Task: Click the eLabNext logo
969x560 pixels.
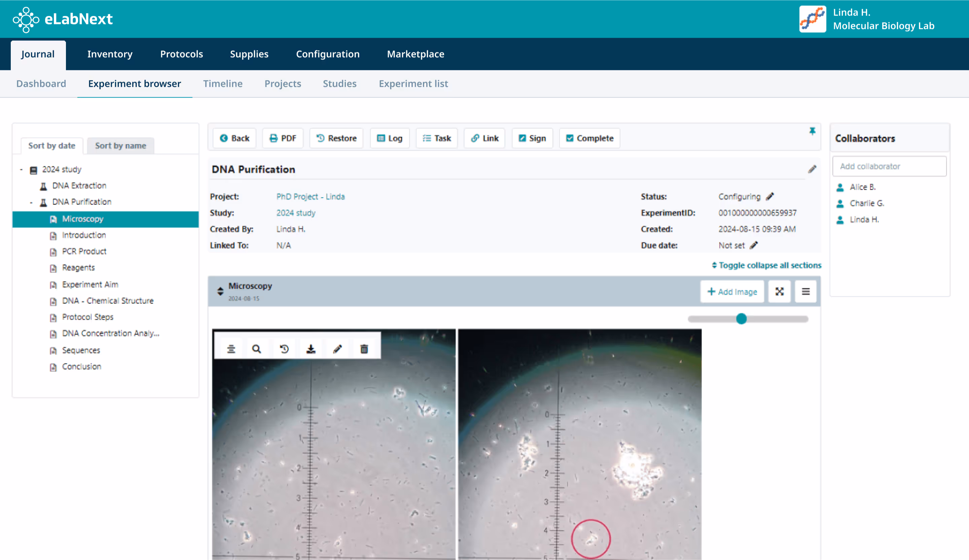Action: point(63,19)
